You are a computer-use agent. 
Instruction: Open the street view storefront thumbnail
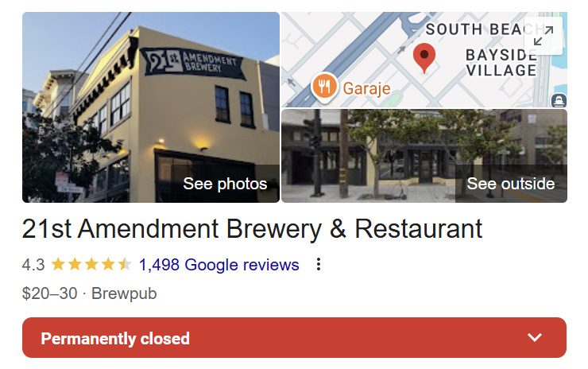pyautogui.click(x=424, y=156)
